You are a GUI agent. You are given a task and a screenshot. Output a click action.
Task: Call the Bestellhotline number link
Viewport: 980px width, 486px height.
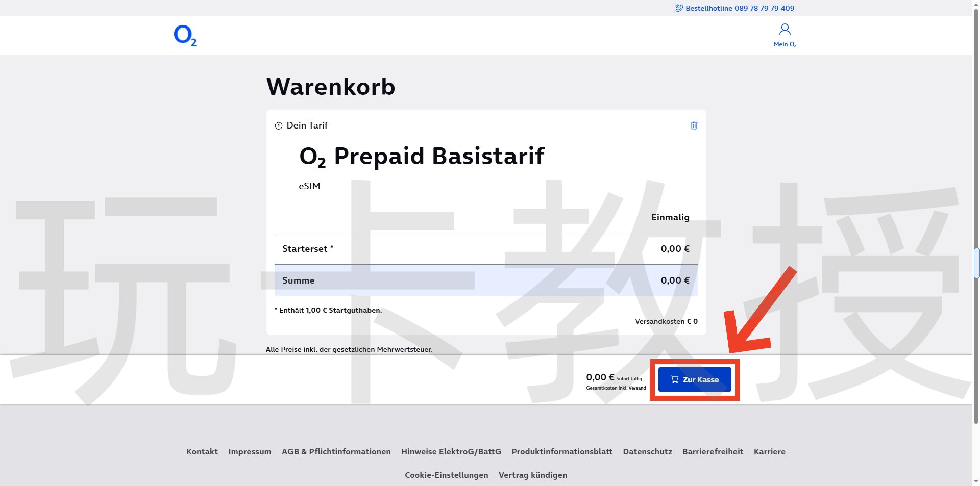(x=740, y=8)
